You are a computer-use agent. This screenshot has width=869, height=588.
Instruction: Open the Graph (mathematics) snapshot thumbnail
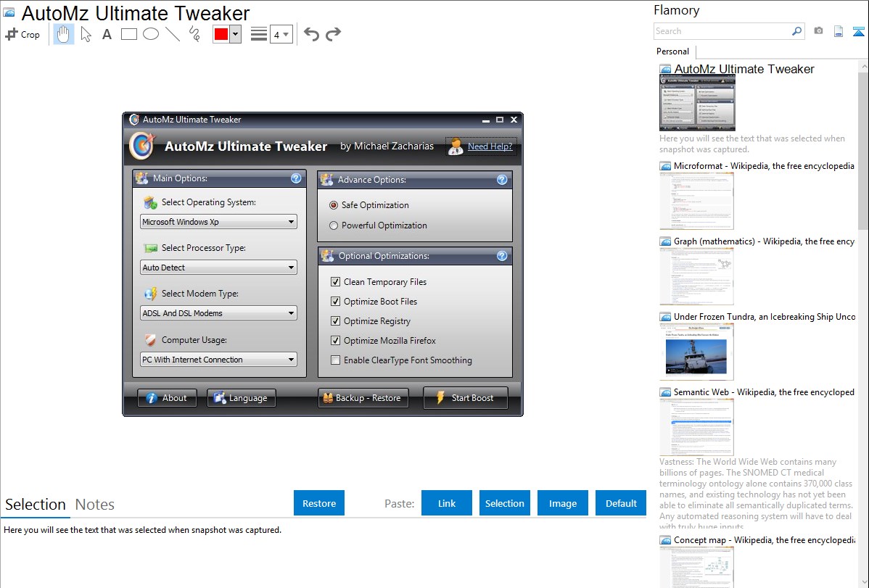point(696,276)
